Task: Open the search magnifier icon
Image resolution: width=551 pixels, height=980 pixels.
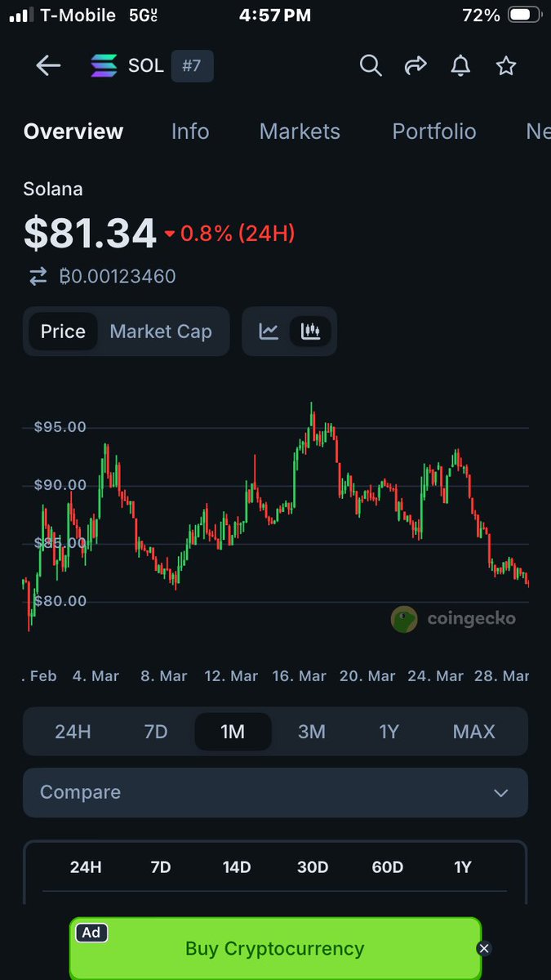Action: click(x=371, y=66)
